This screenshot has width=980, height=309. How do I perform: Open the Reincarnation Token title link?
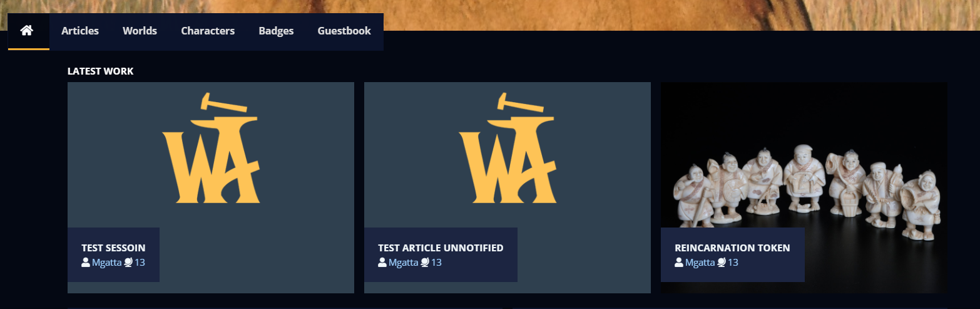732,248
